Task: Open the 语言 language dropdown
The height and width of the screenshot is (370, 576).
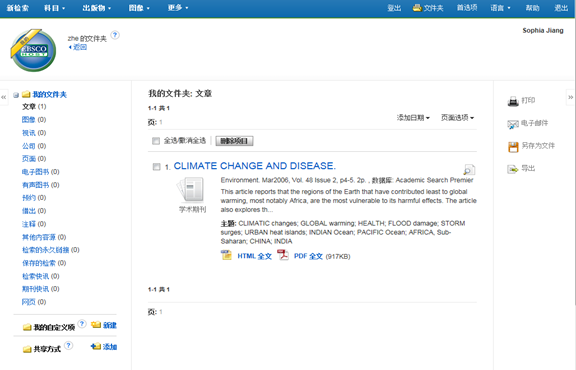Action: tap(500, 8)
